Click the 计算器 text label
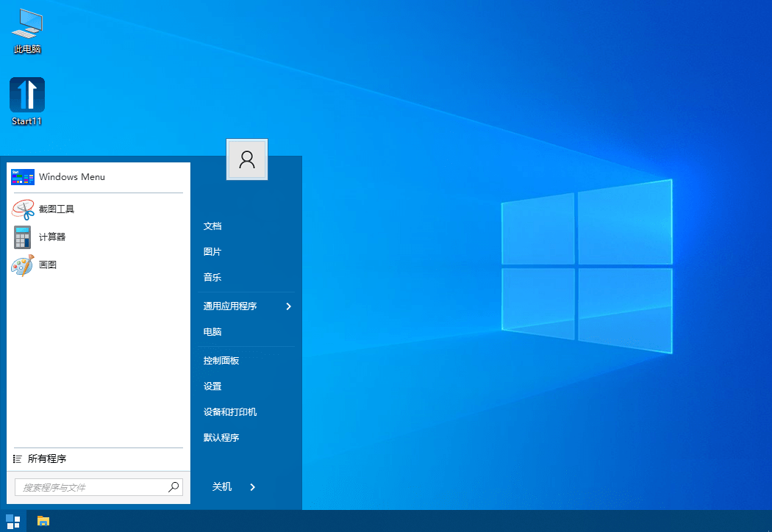772x532 pixels. [x=52, y=237]
